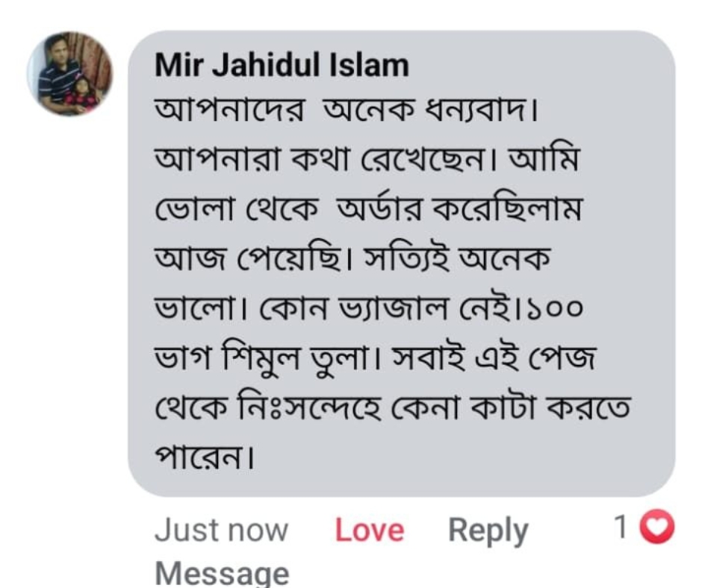Image resolution: width=702 pixels, height=588 pixels.
Task: Open Mir Jahidul Islam's profile picture
Action: click(x=70, y=74)
